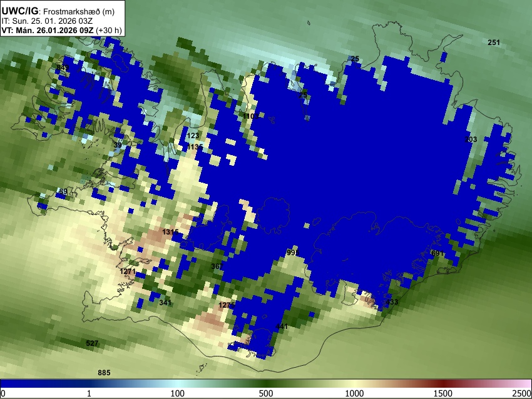Click the 441 label in the south

point(282,326)
